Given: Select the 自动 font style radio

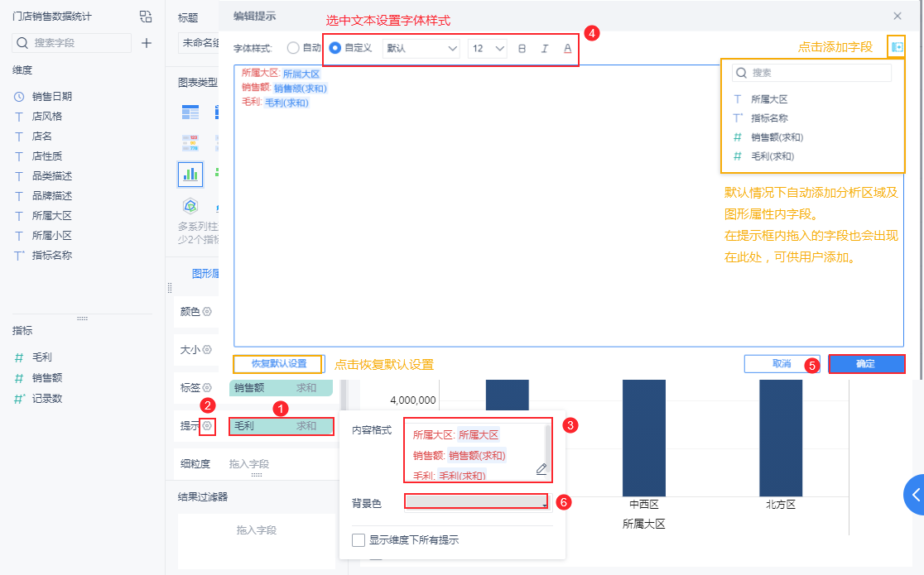Looking at the screenshot, I should click(x=293, y=48).
